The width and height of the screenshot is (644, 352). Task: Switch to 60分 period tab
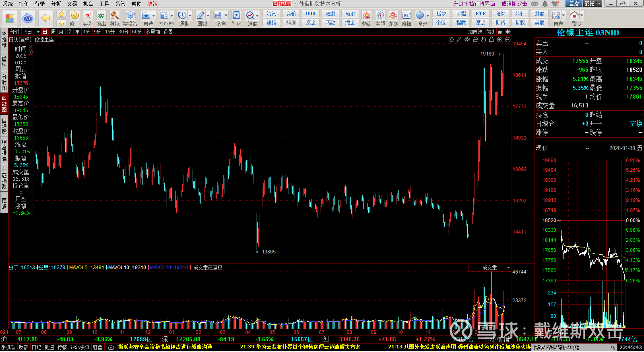pos(137,32)
